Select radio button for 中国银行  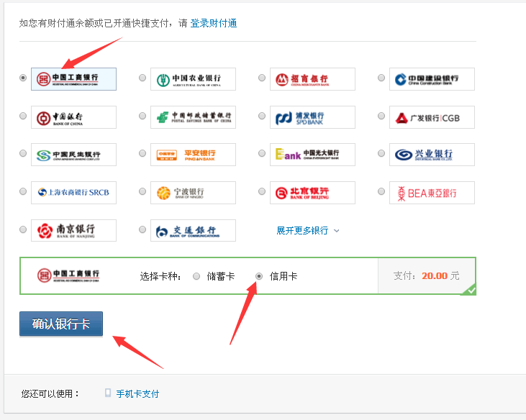23,116
